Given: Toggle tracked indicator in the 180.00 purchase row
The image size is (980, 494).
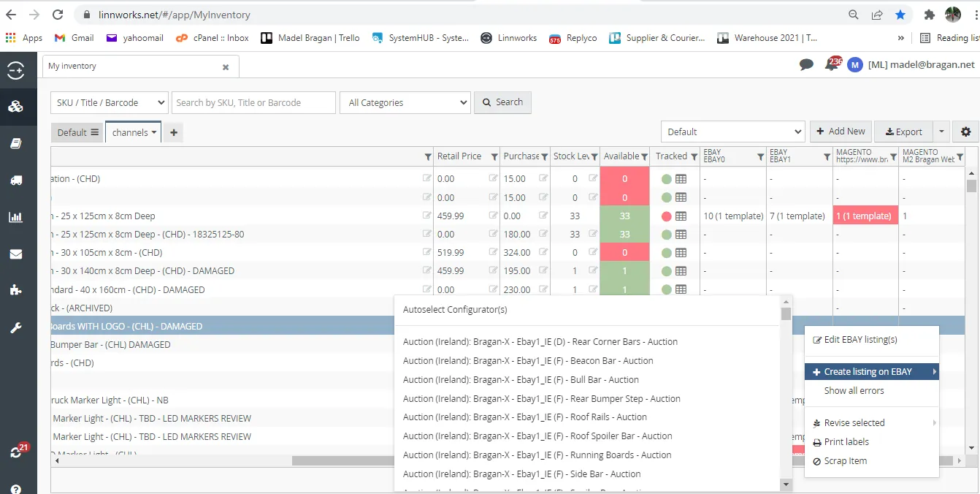Looking at the screenshot, I should click(x=666, y=235).
